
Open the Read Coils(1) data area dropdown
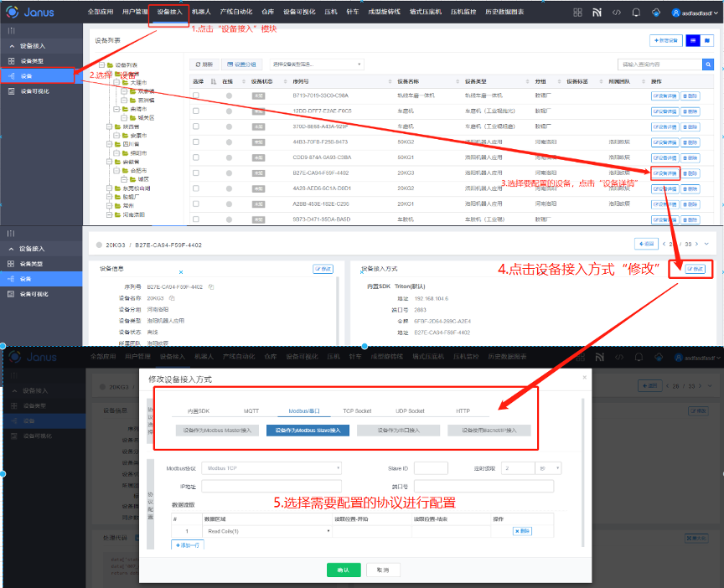click(x=267, y=531)
